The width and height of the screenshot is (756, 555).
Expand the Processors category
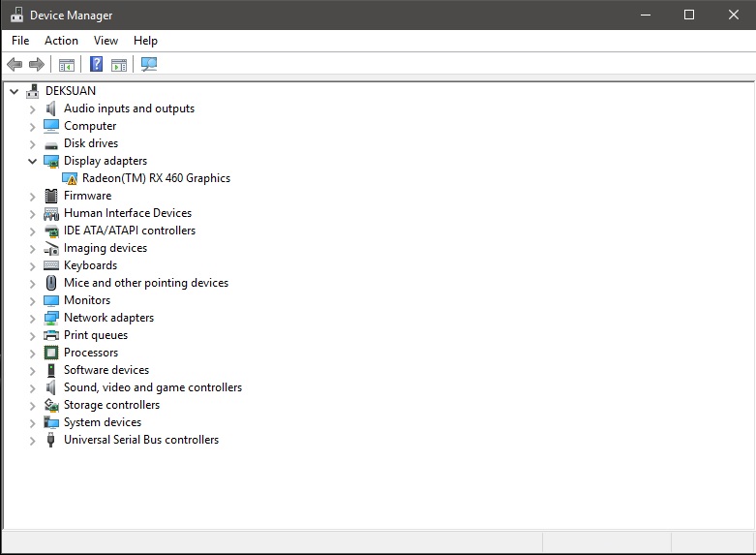32,354
